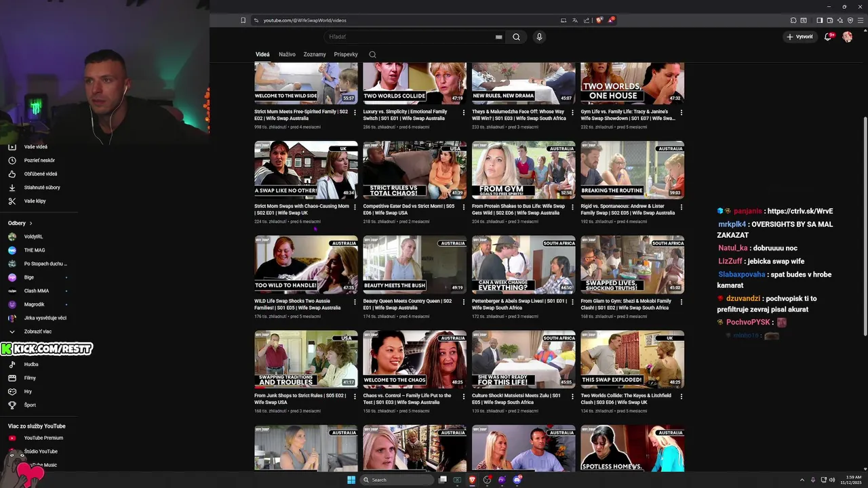Open THIS SWAP EXPLODED video thumbnail
Viewport: 868px width, 488px height.
632,360
